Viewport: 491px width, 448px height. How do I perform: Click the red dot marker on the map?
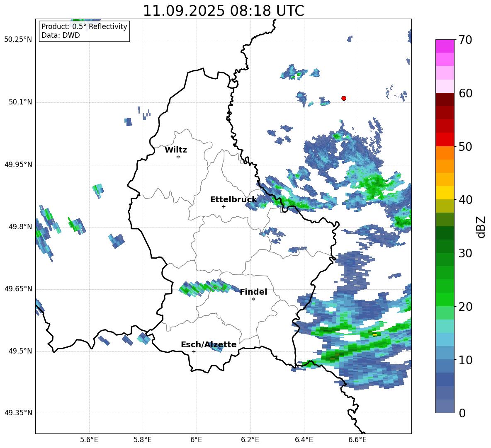tap(344, 98)
